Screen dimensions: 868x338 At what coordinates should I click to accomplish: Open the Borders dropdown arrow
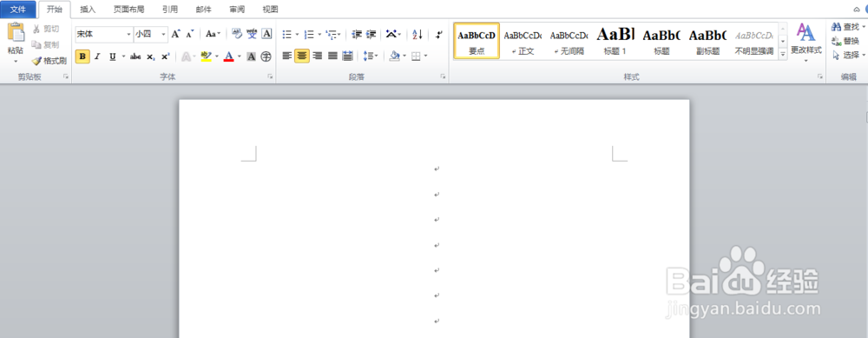point(425,56)
